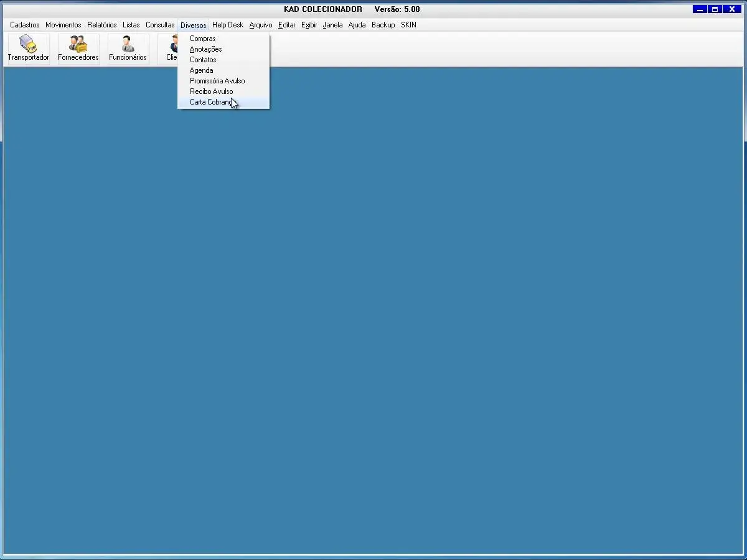
Task: Click the Arquivo menu
Action: pyautogui.click(x=260, y=25)
